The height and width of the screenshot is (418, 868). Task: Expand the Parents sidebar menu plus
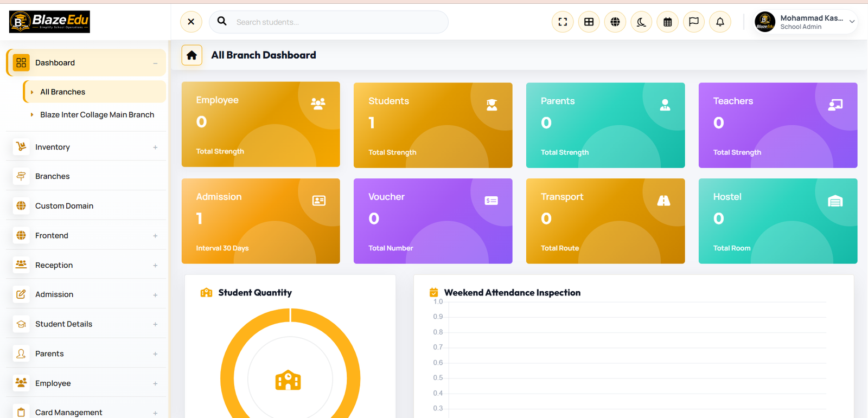pyautogui.click(x=155, y=354)
